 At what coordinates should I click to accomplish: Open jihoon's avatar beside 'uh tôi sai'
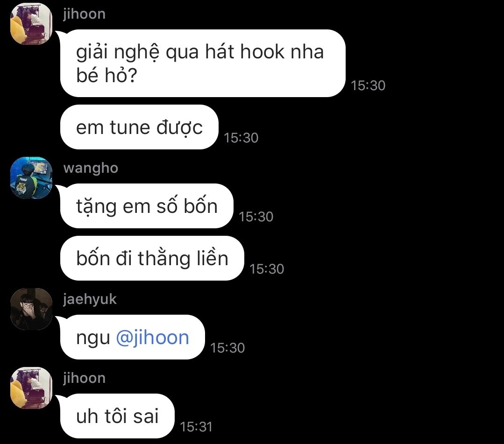click(x=31, y=388)
